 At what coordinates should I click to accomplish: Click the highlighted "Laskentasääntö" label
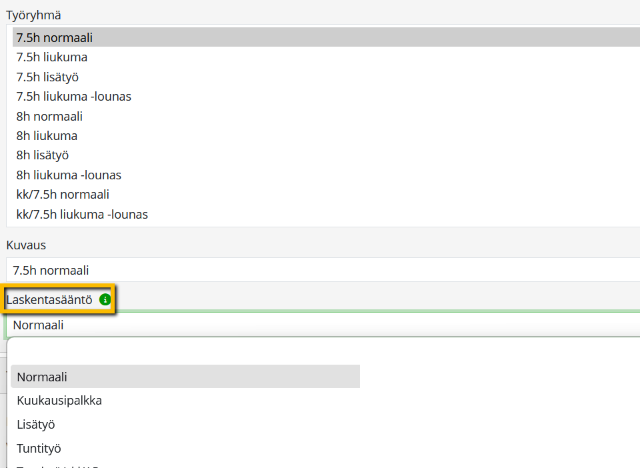(50, 299)
